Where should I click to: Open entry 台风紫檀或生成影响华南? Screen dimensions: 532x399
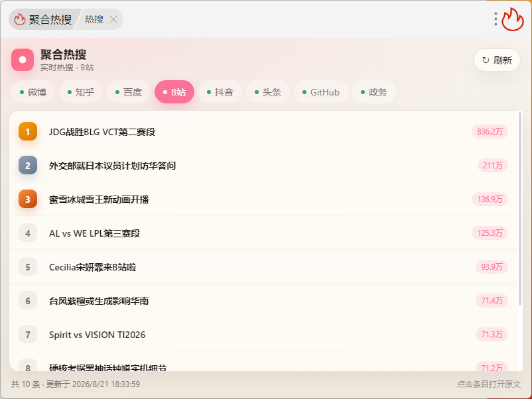(263, 301)
